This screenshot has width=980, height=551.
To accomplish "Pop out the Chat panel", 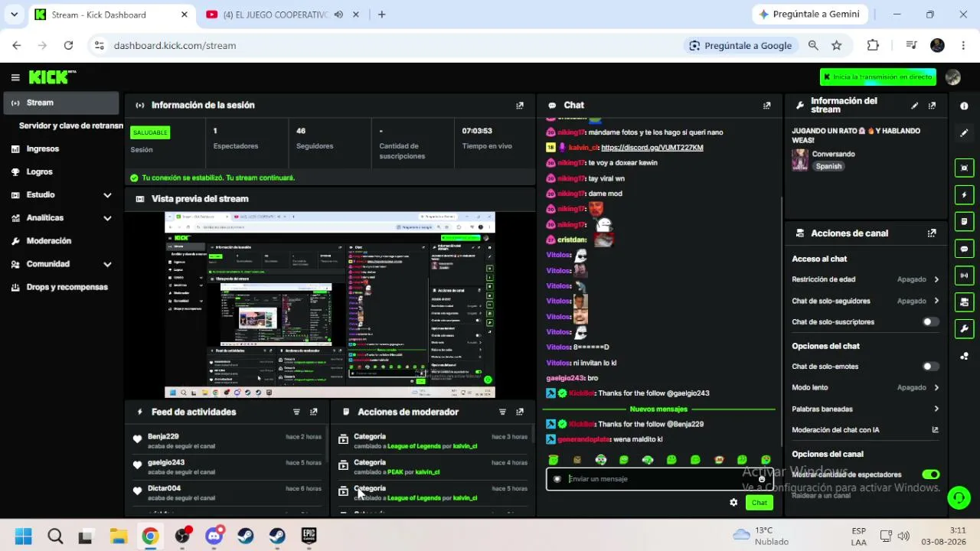I will coord(767,106).
